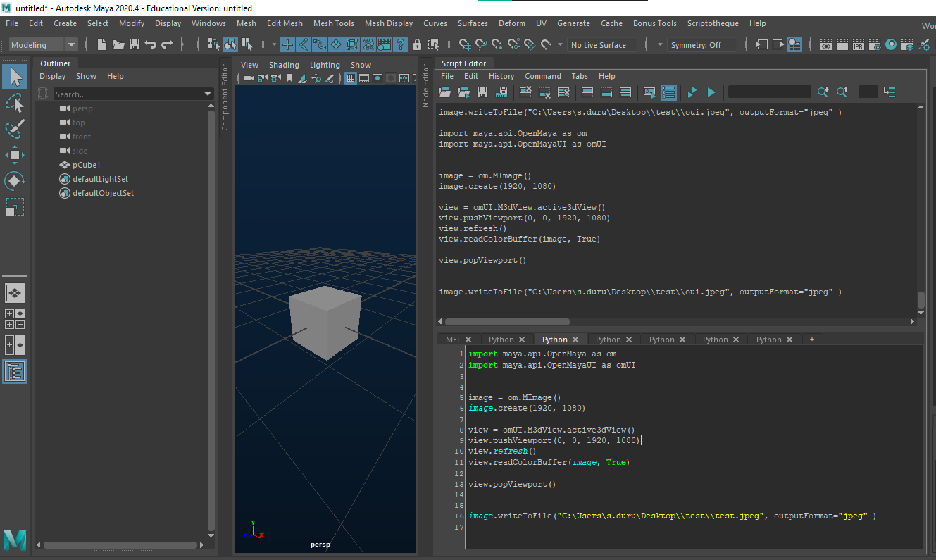Toggle the render view display icon
This screenshot has width=936, height=560.
coord(825,44)
